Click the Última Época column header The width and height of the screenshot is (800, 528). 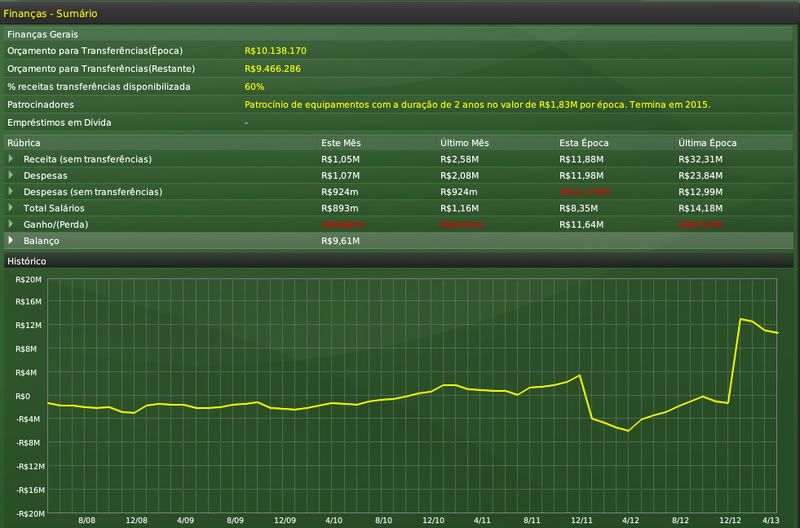click(704, 142)
